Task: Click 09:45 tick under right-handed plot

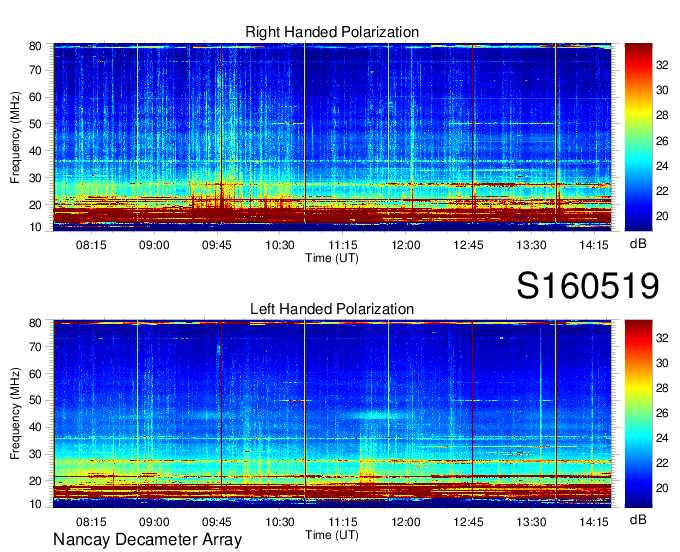Action: (x=217, y=245)
